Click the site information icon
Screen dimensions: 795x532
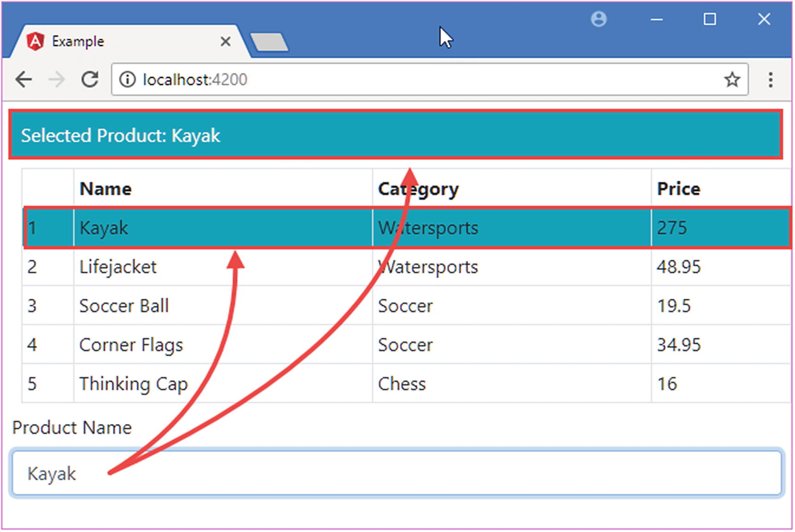(x=127, y=80)
